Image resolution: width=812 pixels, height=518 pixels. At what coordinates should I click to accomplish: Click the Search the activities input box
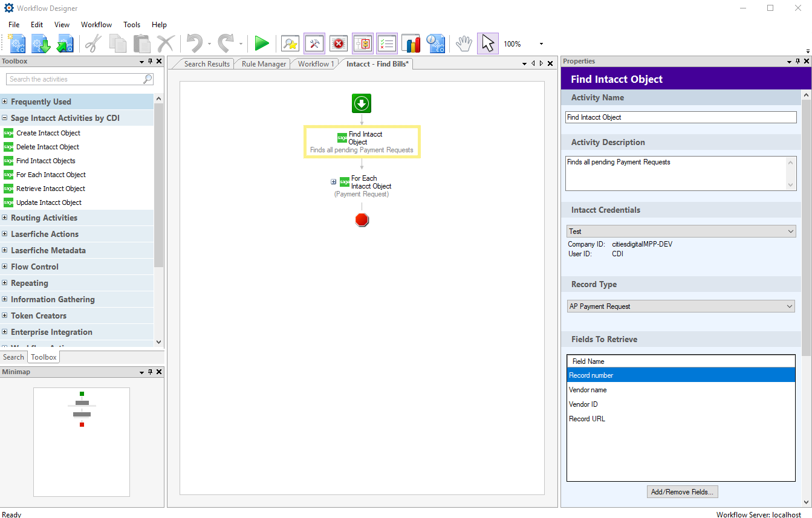tap(75, 79)
